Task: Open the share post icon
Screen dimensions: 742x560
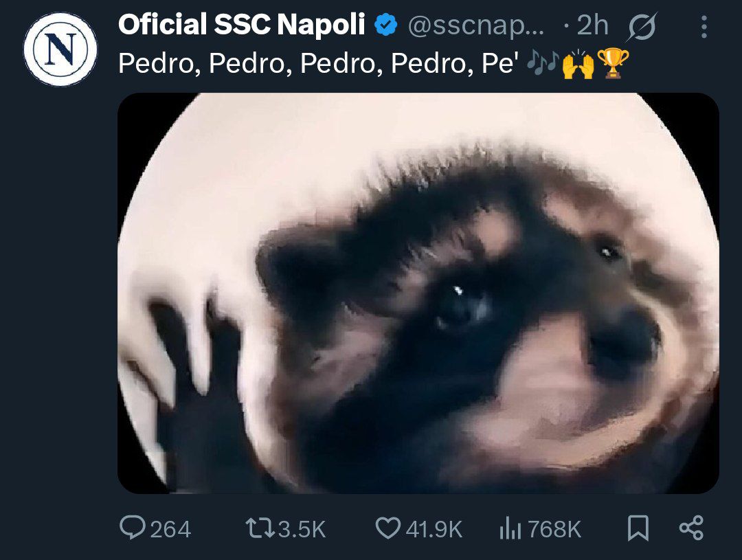Action: [x=691, y=528]
